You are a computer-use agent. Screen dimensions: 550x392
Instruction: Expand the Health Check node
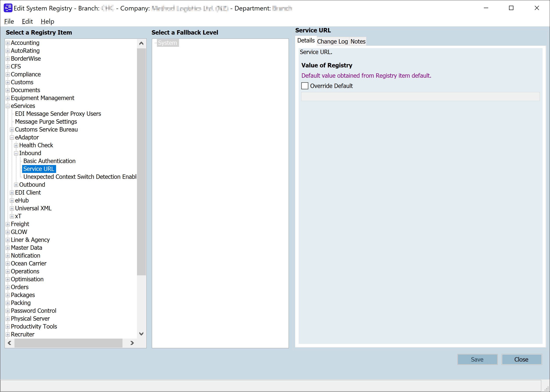tap(16, 145)
